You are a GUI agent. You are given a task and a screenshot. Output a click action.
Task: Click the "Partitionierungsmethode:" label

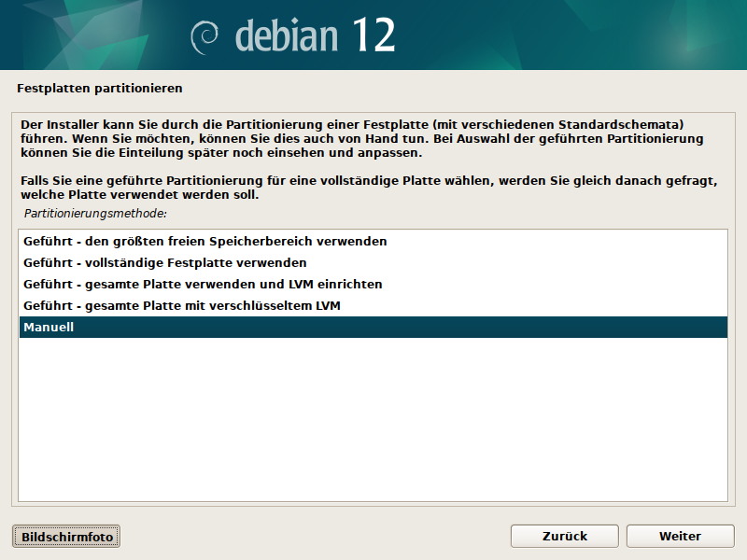[95, 214]
